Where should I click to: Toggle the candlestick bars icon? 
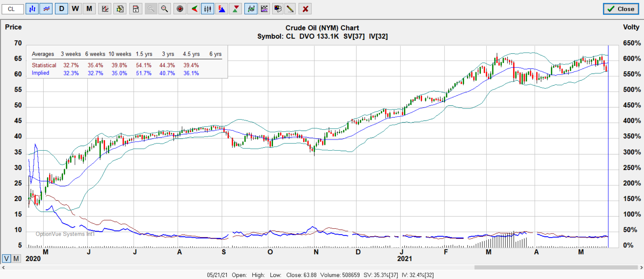click(x=208, y=9)
